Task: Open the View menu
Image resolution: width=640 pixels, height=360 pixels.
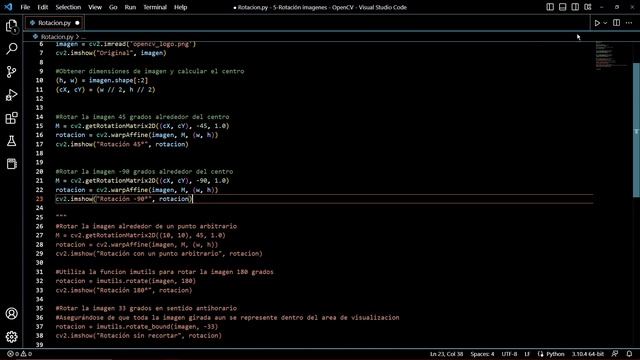Action: click(95, 7)
